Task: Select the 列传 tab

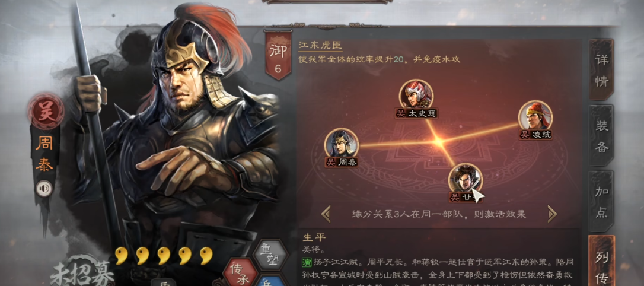Action: click(601, 260)
